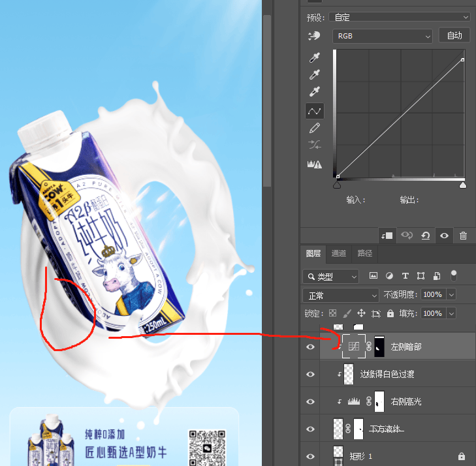The height and width of the screenshot is (466, 476).
Task: Click the black input slider triangle
Action: click(337, 185)
